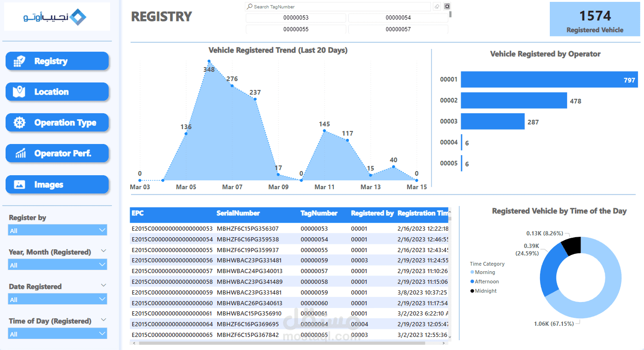Open the Operator Perf. page
The height and width of the screenshot is (350, 644).
pos(57,153)
